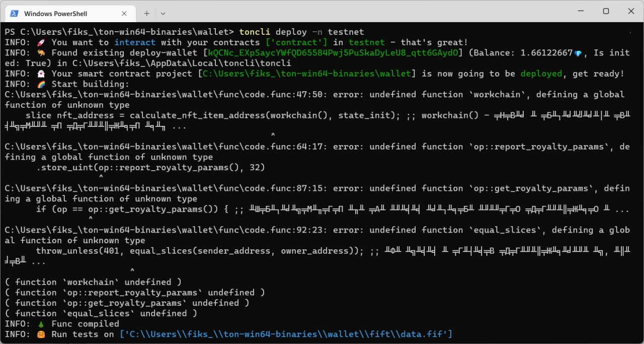Click the ghost emoji before 'Your smart contract project'
The image size is (644, 344).
tap(41, 74)
